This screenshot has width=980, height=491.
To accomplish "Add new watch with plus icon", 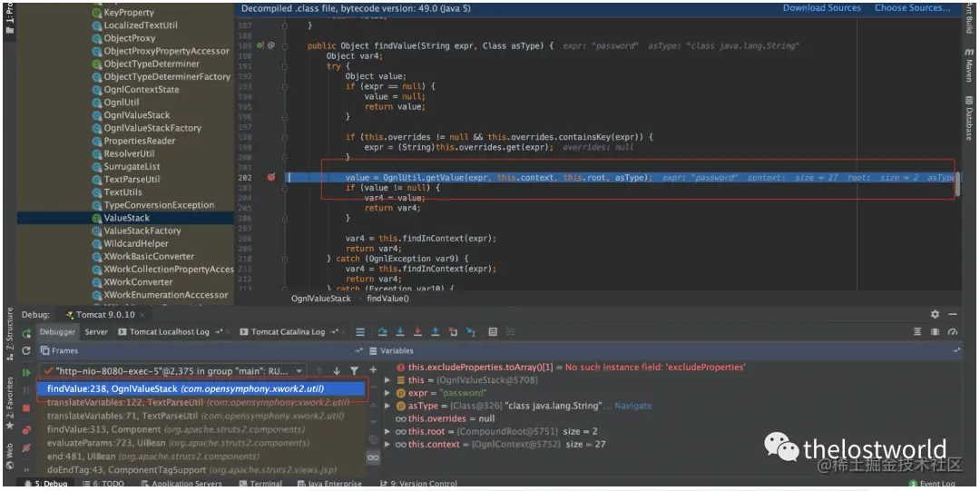I will point(373,370).
